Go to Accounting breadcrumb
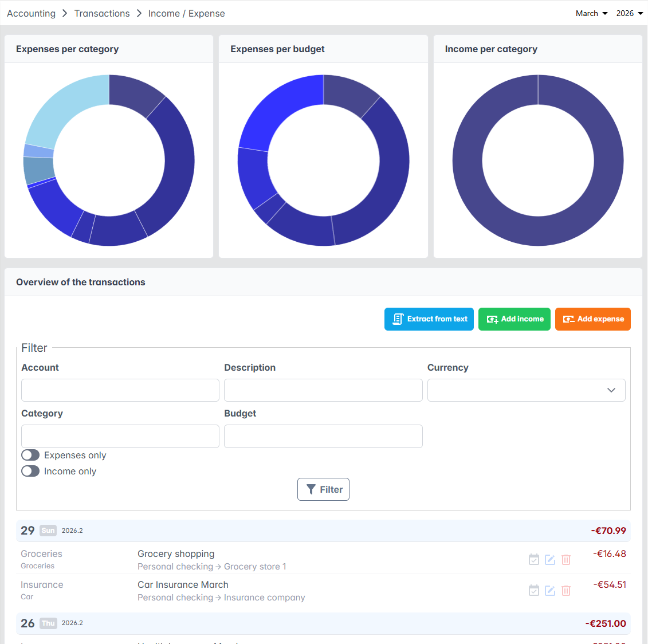Screen dimensions: 648x644 tap(32, 13)
